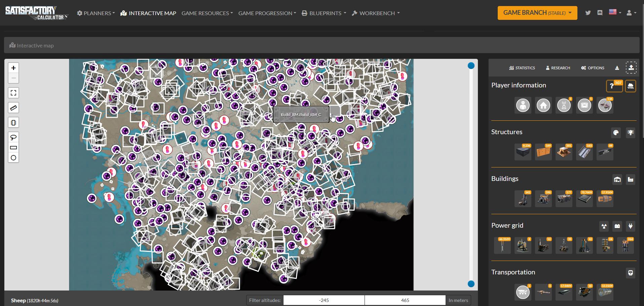Expand the Game Branch (Stable) dropdown
This screenshot has width=644, height=306.
537,13
